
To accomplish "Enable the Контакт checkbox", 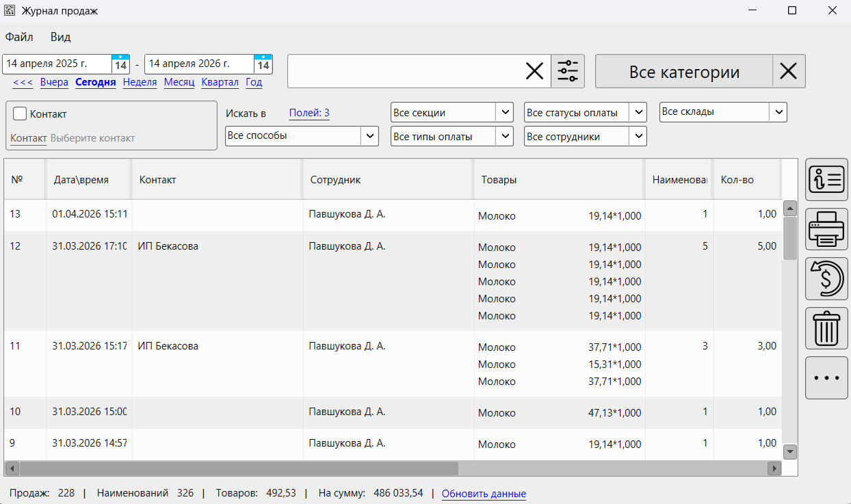I will pyautogui.click(x=20, y=114).
